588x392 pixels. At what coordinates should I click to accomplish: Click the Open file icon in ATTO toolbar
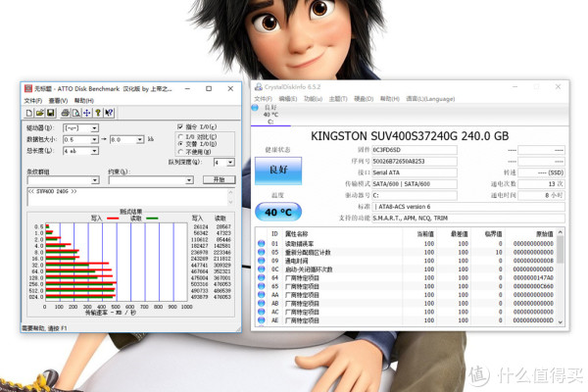point(40,113)
